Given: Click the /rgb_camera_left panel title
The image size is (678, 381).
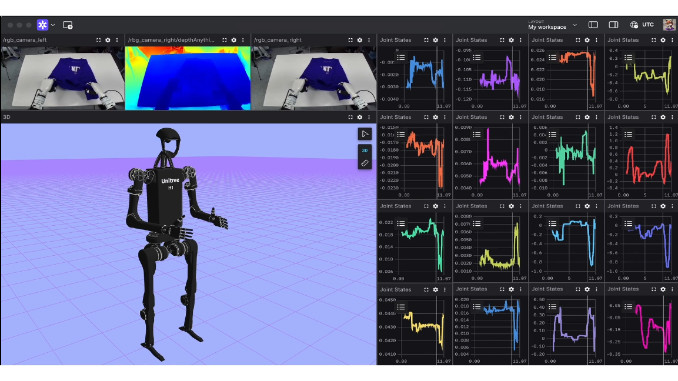Looking at the screenshot, I should pos(25,40).
